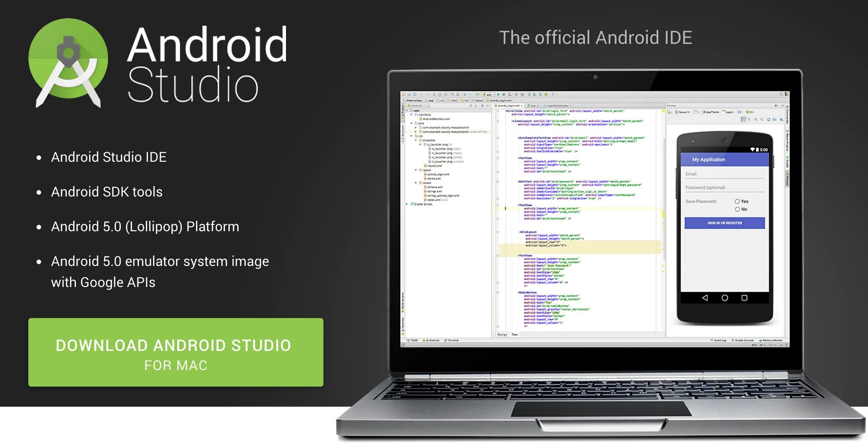Click Scroll from Source target icon
This screenshot has height=446, width=868.
(471, 106)
